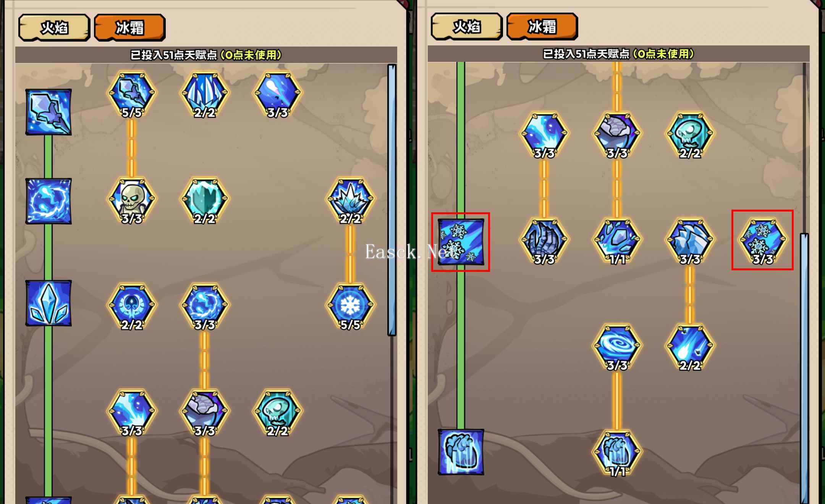Click the right panel's blue scrollbar thumb
The height and width of the screenshot is (504, 825).
point(804,368)
